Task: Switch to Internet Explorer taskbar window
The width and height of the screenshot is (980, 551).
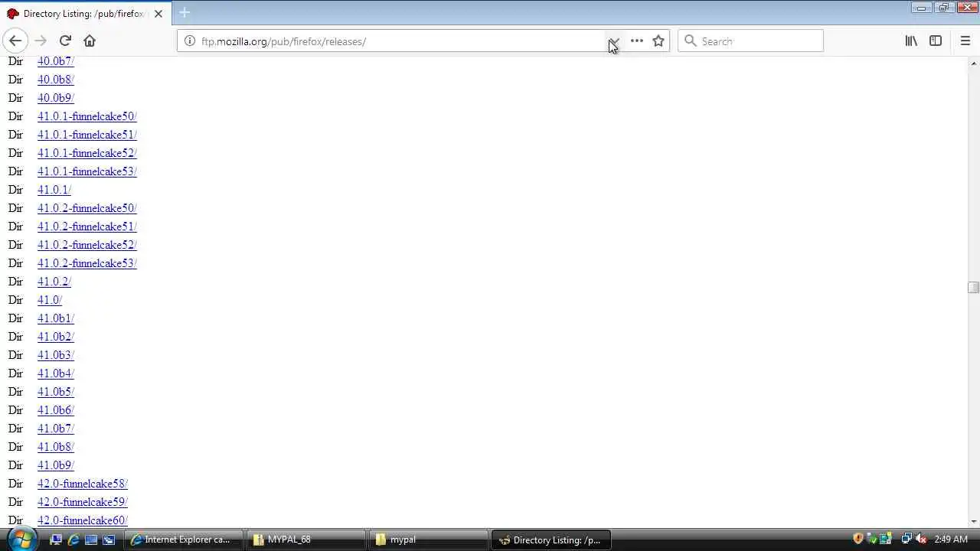Action: (x=184, y=540)
